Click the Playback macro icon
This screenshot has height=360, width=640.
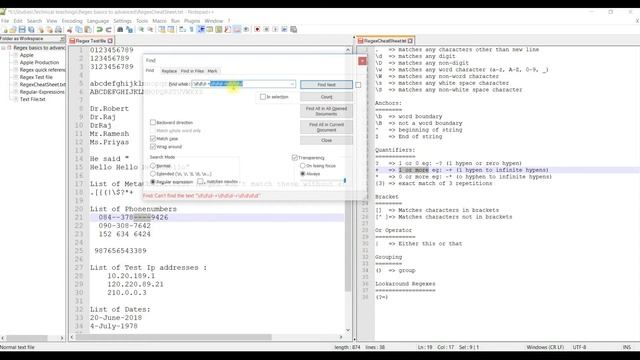(x=275, y=29)
